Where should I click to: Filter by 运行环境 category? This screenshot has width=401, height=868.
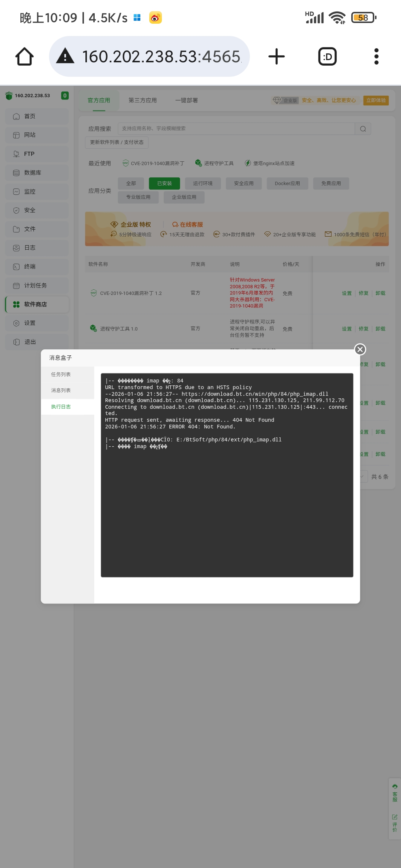tap(203, 184)
